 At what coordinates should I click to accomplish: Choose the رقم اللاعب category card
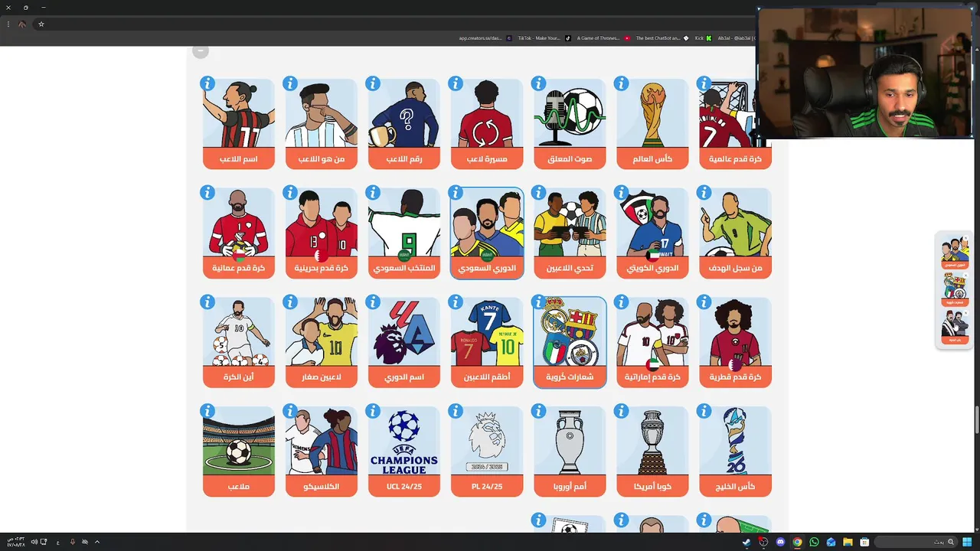pos(404,124)
